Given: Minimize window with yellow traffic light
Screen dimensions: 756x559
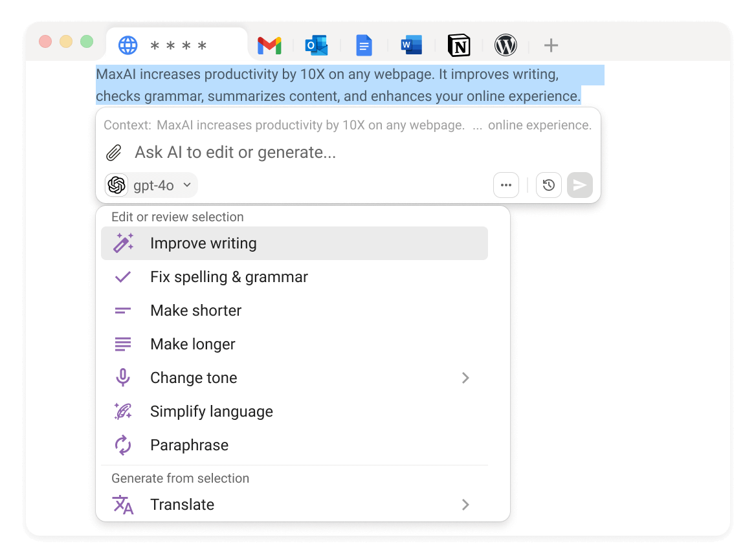Looking at the screenshot, I should point(66,41).
